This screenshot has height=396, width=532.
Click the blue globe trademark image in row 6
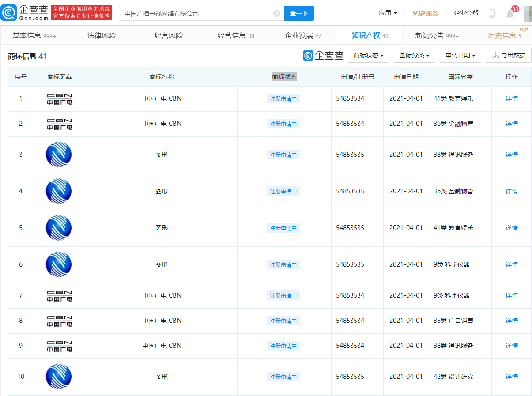point(59,264)
